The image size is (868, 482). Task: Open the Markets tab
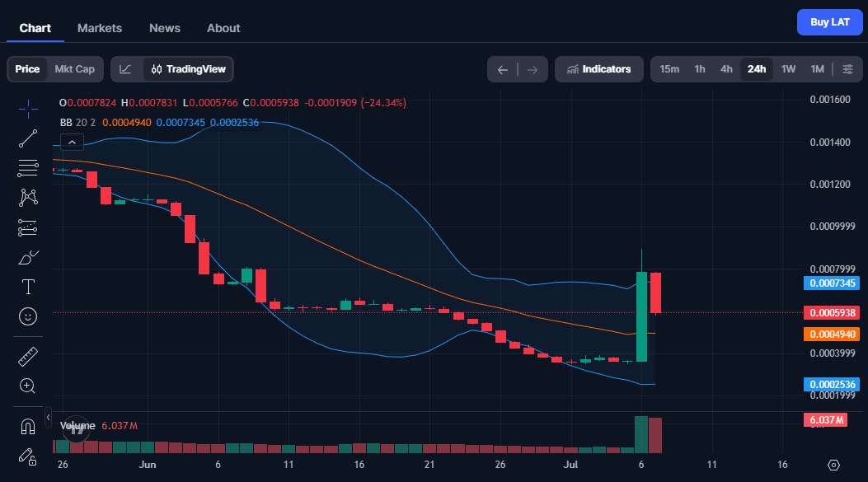pyautogui.click(x=100, y=28)
